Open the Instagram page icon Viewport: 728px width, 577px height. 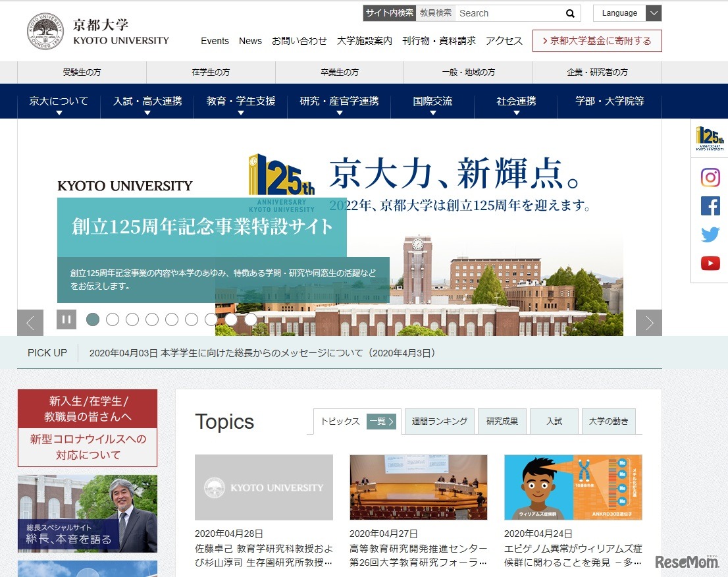click(x=710, y=177)
